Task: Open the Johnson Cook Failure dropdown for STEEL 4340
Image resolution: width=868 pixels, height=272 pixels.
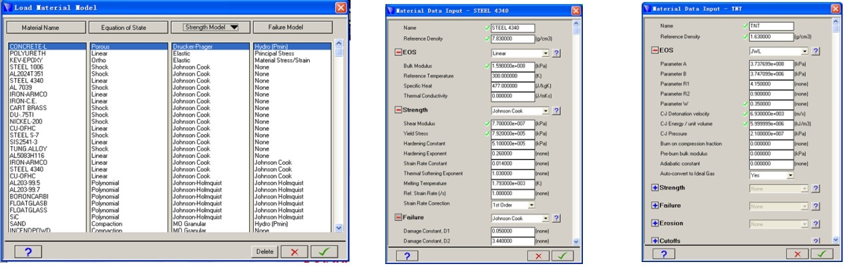Action: (519, 217)
